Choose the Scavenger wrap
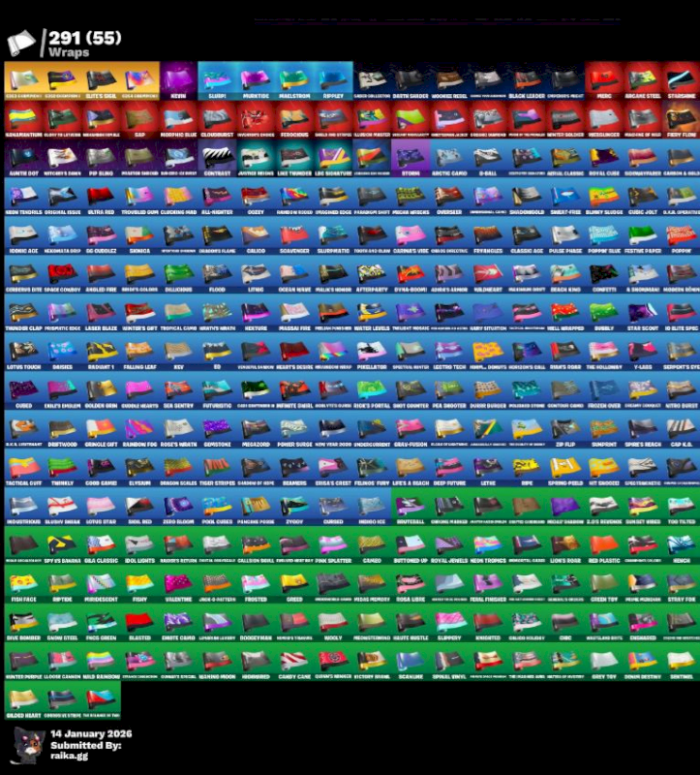The width and height of the screenshot is (700, 775). pyautogui.click(x=294, y=235)
